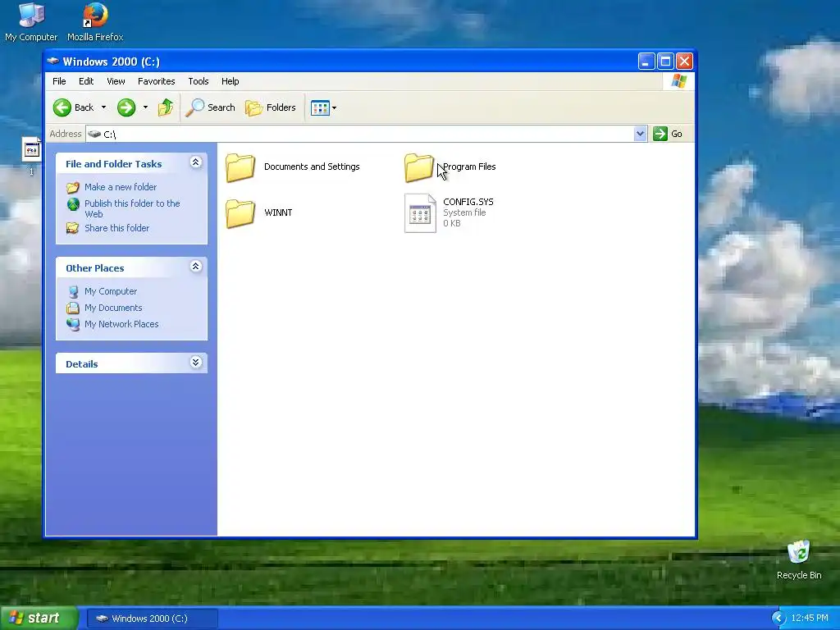The image size is (840, 630).
Task: Open the Start menu button
Action: 39,619
